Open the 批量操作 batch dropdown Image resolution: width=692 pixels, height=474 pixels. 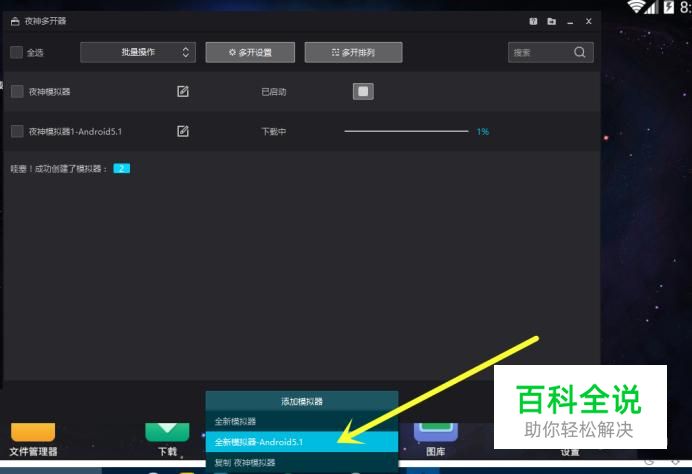pos(138,52)
